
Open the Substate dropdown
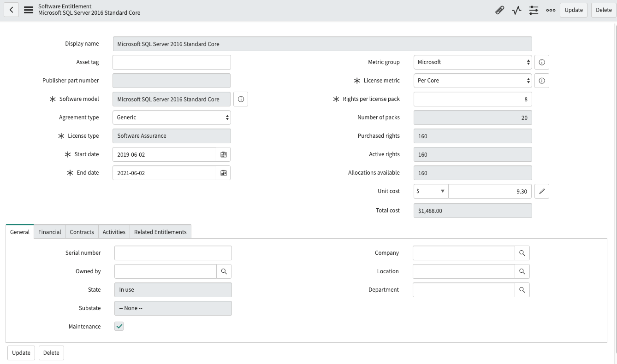pyautogui.click(x=173, y=308)
